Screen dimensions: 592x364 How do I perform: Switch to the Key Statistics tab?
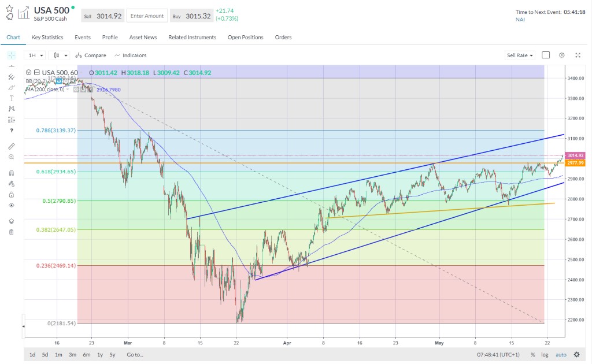(x=47, y=38)
